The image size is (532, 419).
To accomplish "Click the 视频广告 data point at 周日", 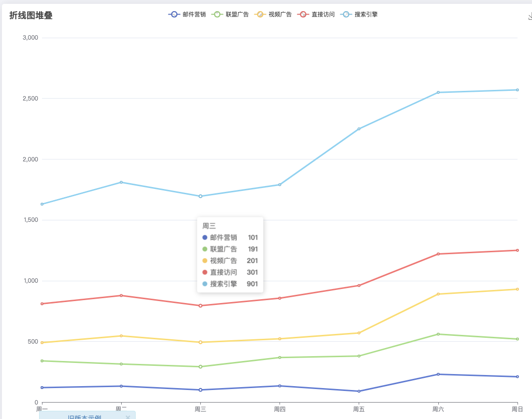I will point(517,289).
